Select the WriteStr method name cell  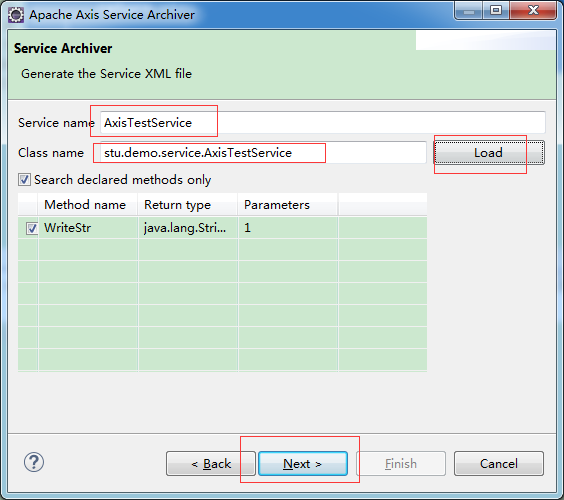pos(87,228)
